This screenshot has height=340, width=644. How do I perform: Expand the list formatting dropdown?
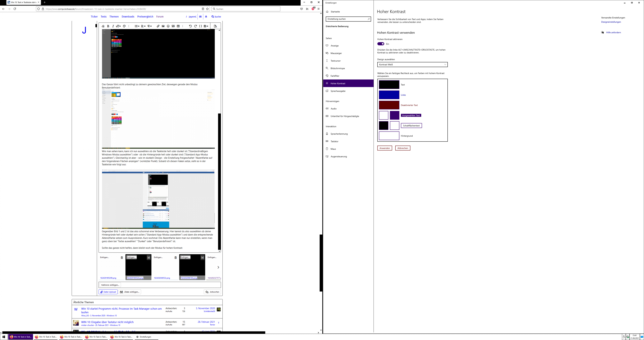tap(137, 26)
